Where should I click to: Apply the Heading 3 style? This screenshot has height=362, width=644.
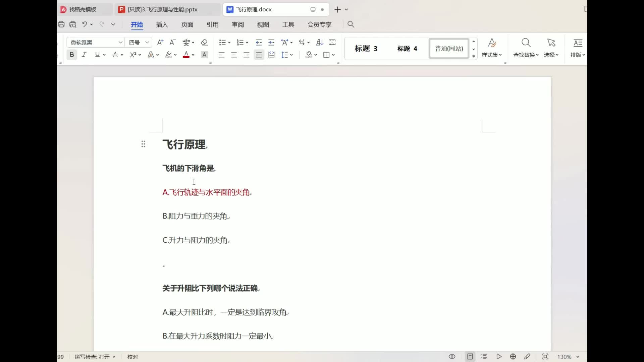click(366, 49)
